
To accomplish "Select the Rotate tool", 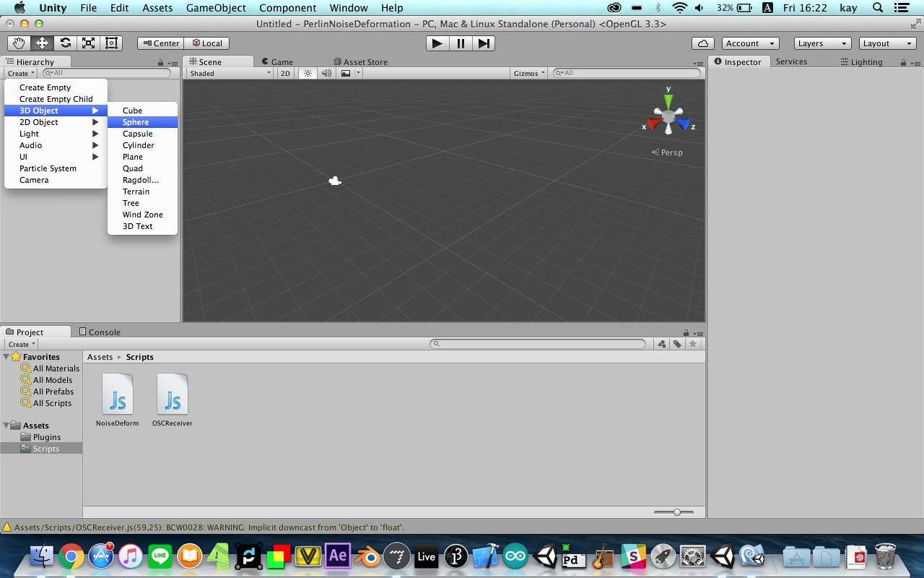I will (66, 43).
